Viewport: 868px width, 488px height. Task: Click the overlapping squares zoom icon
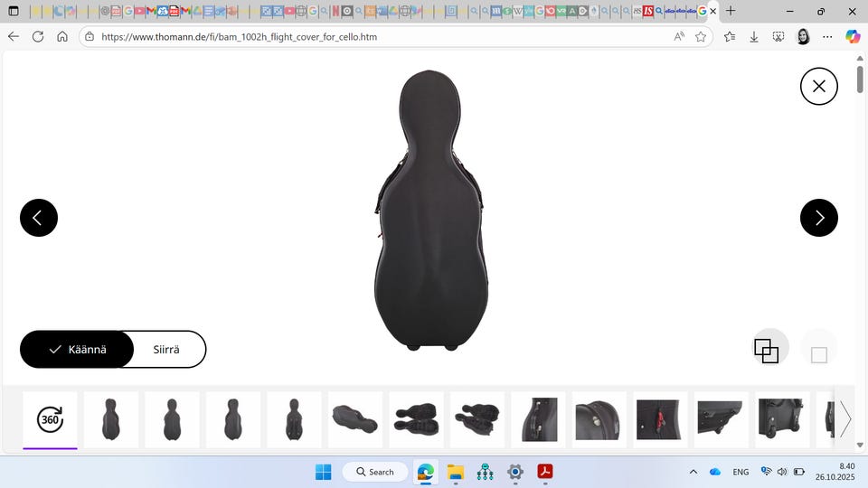tap(766, 351)
